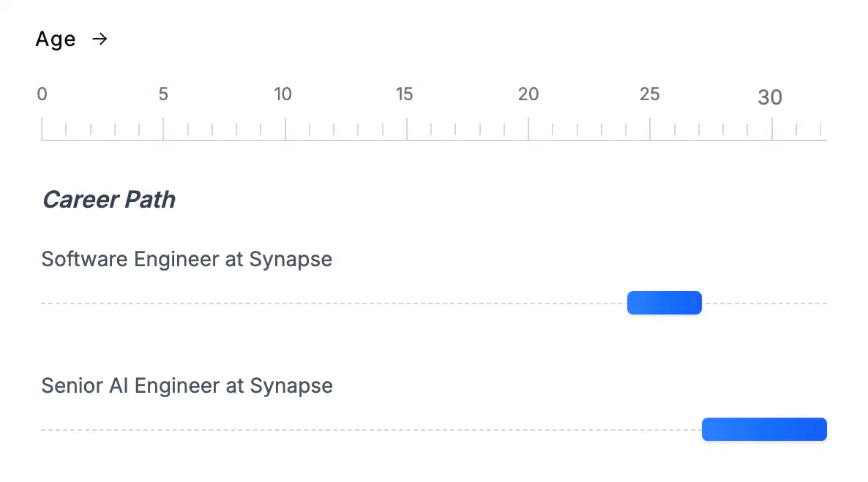Click dashed track right of Software Engineer bar

tap(765, 303)
